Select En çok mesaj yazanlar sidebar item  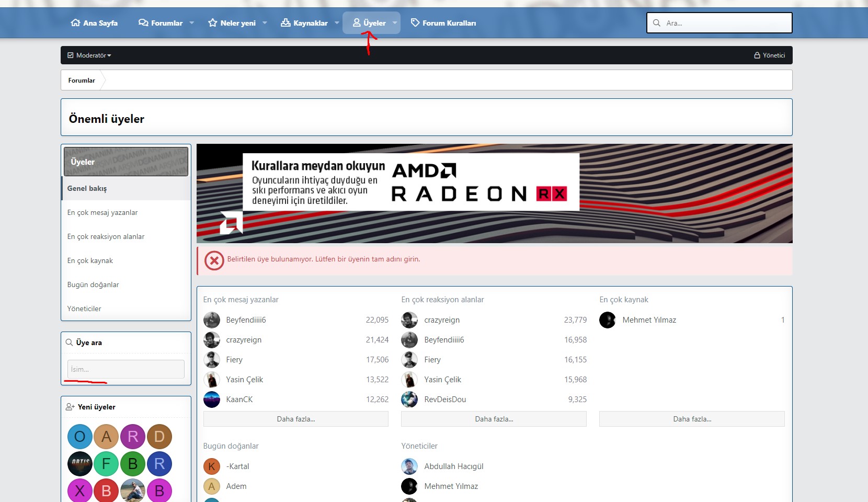pyautogui.click(x=126, y=212)
